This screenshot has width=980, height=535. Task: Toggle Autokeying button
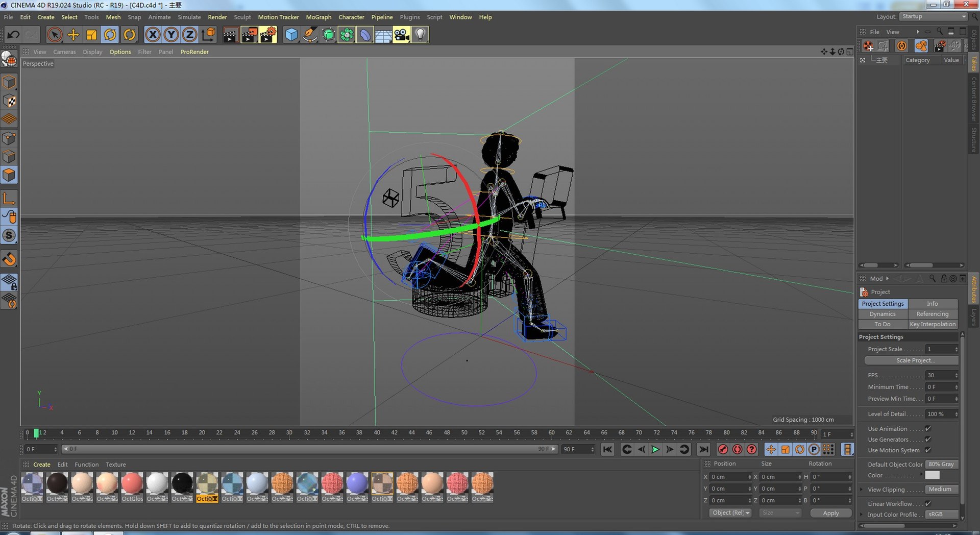pos(738,449)
